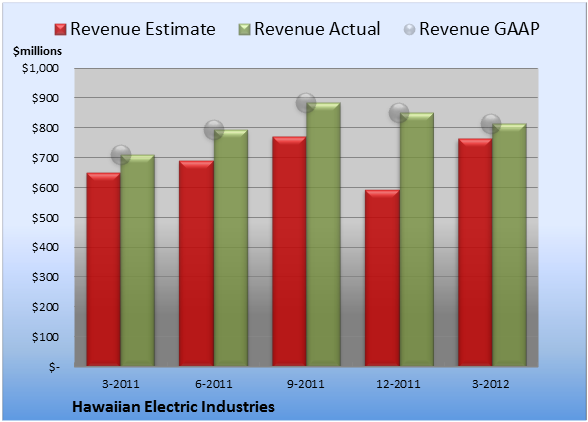The height and width of the screenshot is (422, 588).
Task: Click the '6-2011' x-axis label
Action: [213, 384]
